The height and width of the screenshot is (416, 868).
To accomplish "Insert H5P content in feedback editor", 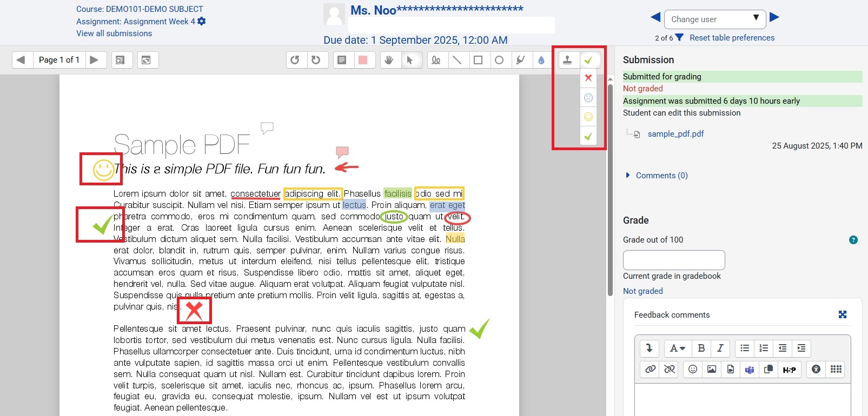I will coord(789,370).
